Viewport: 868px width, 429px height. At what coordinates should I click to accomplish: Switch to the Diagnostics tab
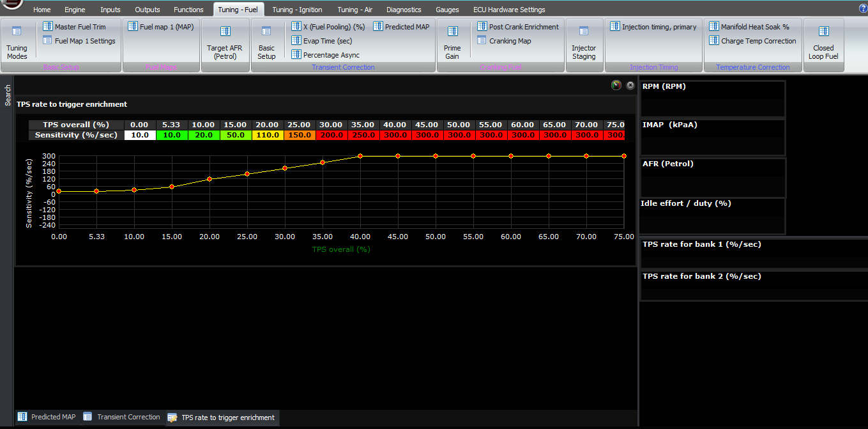click(404, 10)
